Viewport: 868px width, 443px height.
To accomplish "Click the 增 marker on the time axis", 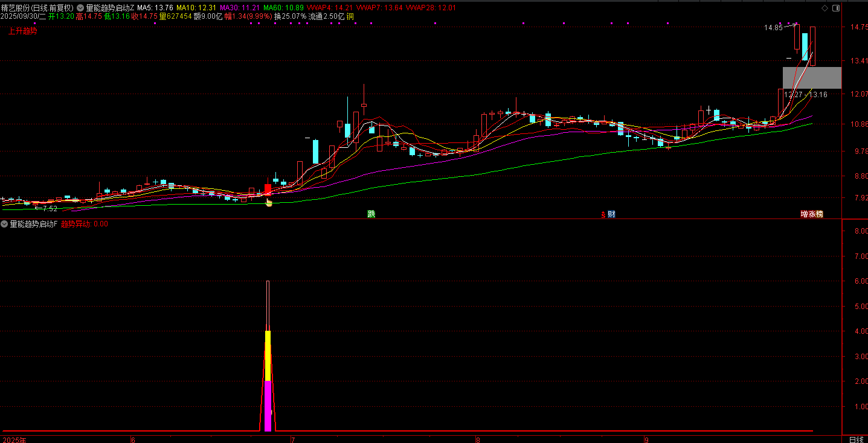I will [805, 214].
